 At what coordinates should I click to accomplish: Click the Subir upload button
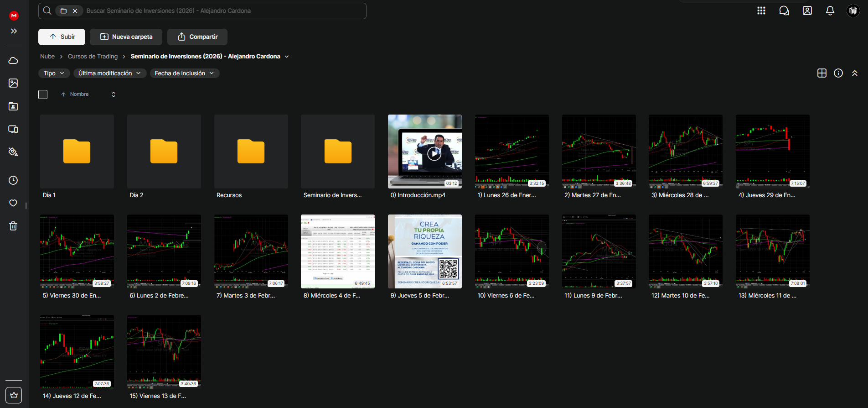[62, 37]
